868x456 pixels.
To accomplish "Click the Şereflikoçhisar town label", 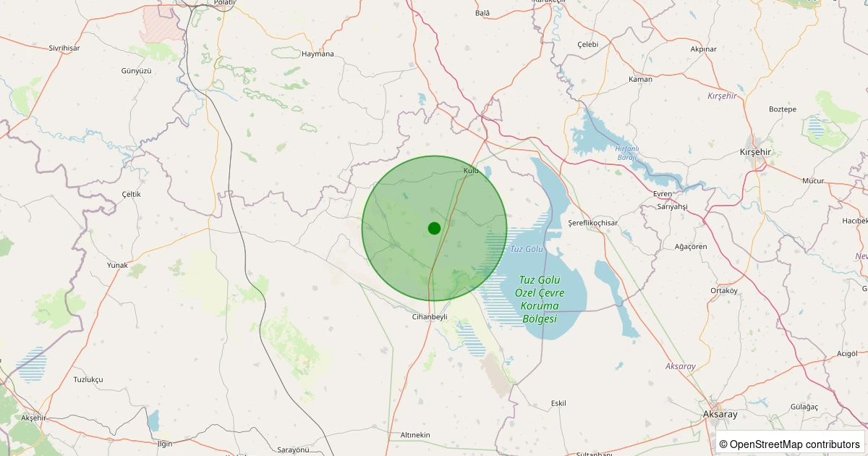I will tap(593, 223).
